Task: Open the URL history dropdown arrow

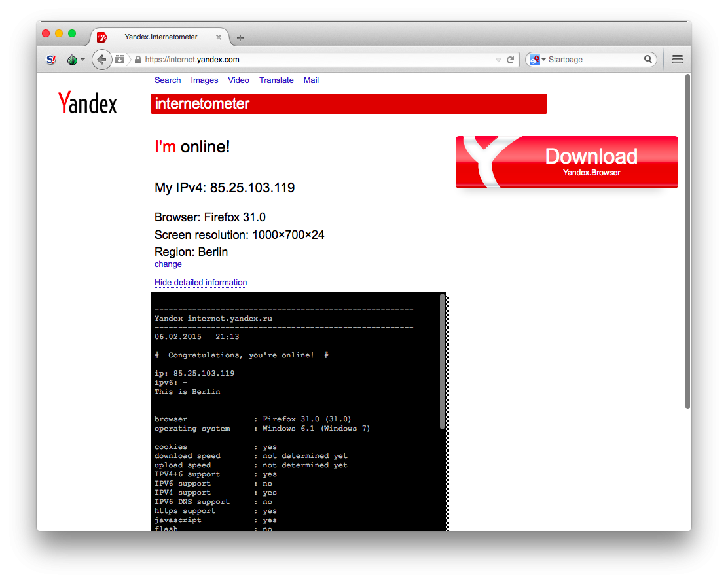Action: click(498, 60)
